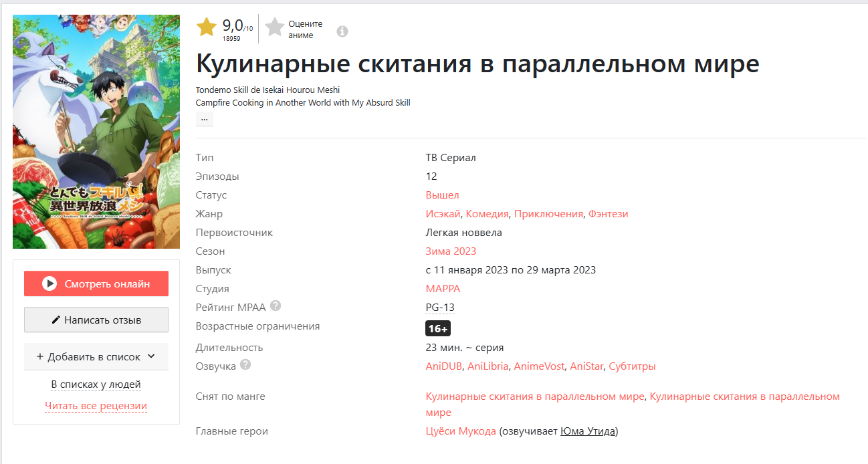The image size is (868, 464).
Task: Open help icon next to Рейтинг MPAA
Action: (276, 306)
